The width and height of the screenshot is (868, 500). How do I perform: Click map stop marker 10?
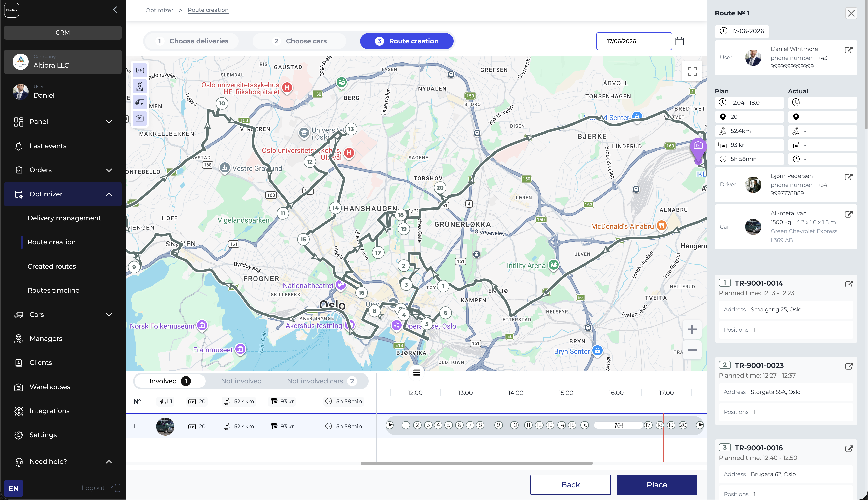(x=222, y=103)
